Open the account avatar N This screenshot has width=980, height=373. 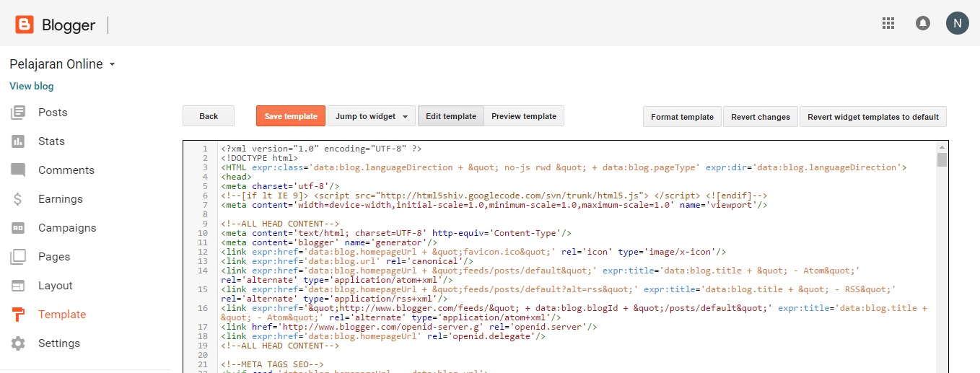tap(958, 23)
